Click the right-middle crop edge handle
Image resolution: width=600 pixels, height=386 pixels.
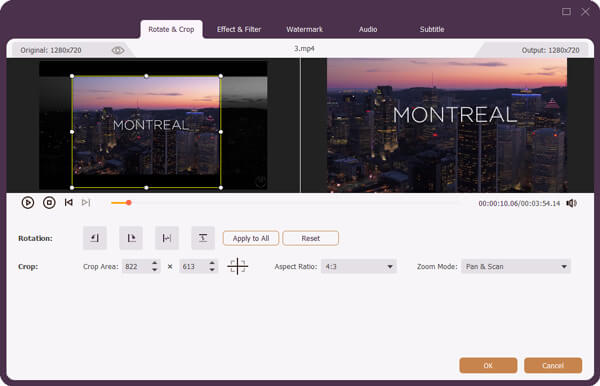(x=221, y=132)
